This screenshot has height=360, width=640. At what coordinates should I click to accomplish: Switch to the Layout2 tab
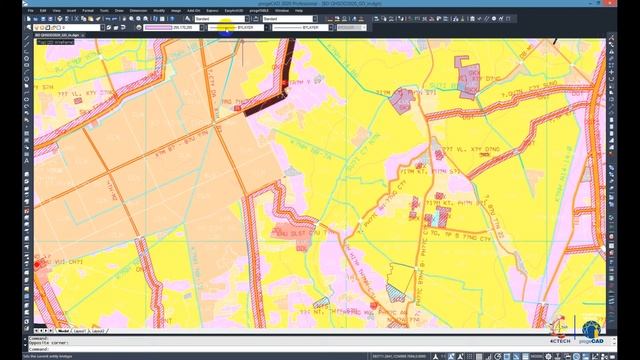tap(98, 331)
